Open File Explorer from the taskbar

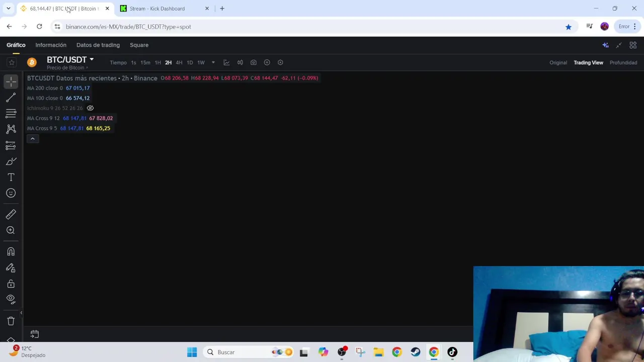pyautogui.click(x=378, y=352)
